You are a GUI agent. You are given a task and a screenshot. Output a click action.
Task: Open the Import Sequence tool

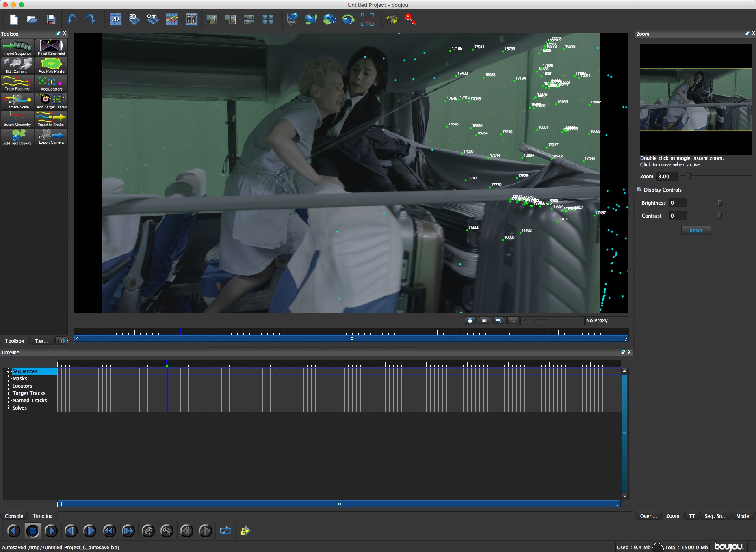click(17, 48)
